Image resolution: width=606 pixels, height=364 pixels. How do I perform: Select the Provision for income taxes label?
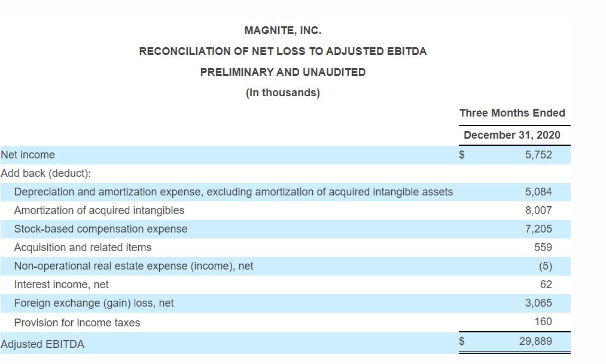[77, 323]
